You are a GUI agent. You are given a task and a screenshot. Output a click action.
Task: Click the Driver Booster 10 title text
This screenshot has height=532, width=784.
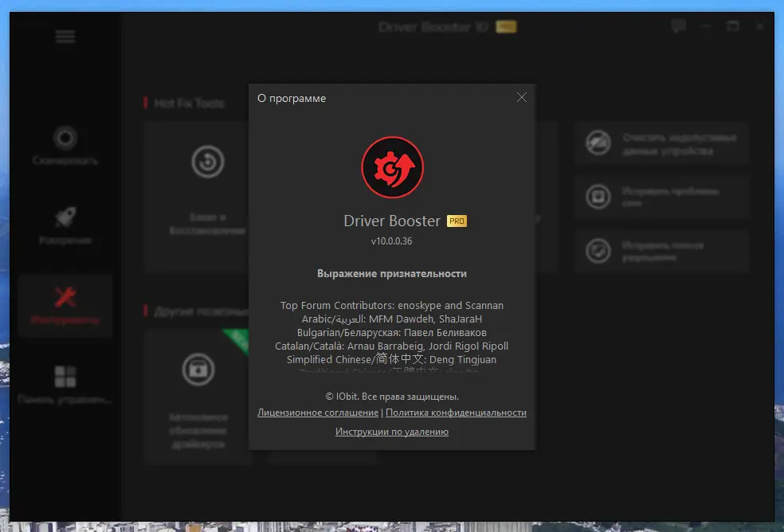(x=433, y=26)
